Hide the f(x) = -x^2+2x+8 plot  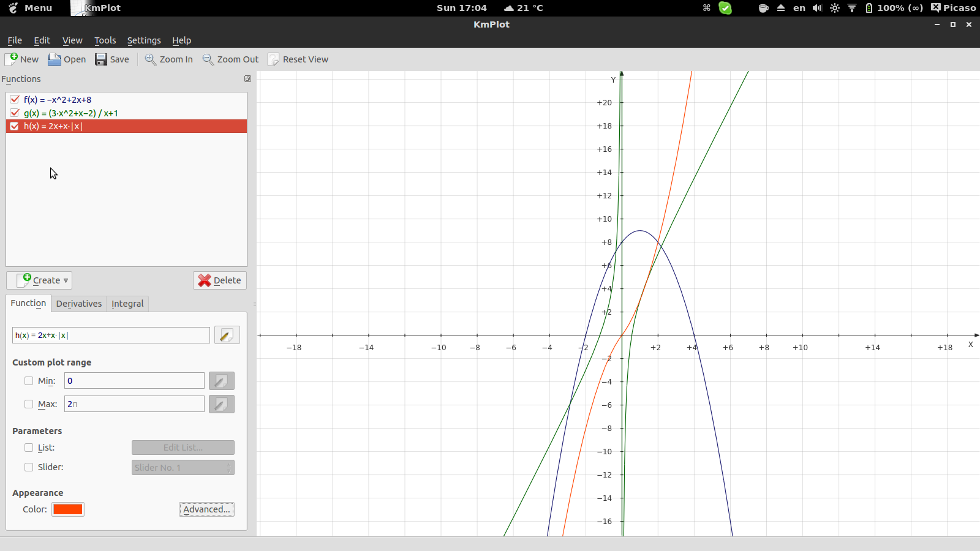15,99
